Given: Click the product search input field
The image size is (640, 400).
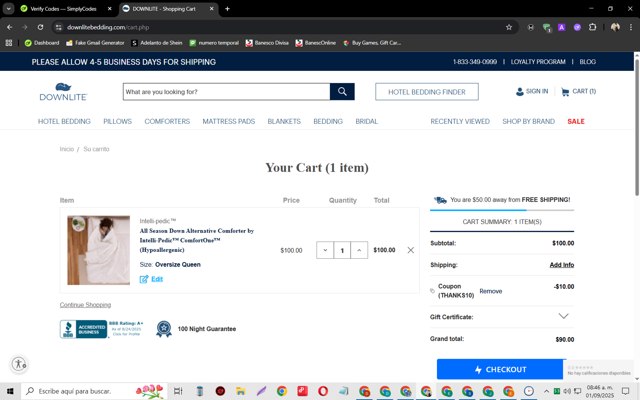Looking at the screenshot, I should [x=227, y=92].
